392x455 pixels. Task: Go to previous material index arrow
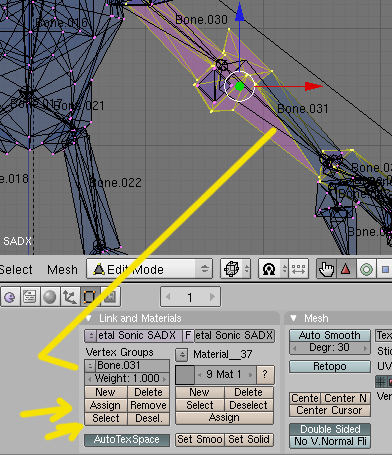pyautogui.click(x=200, y=375)
